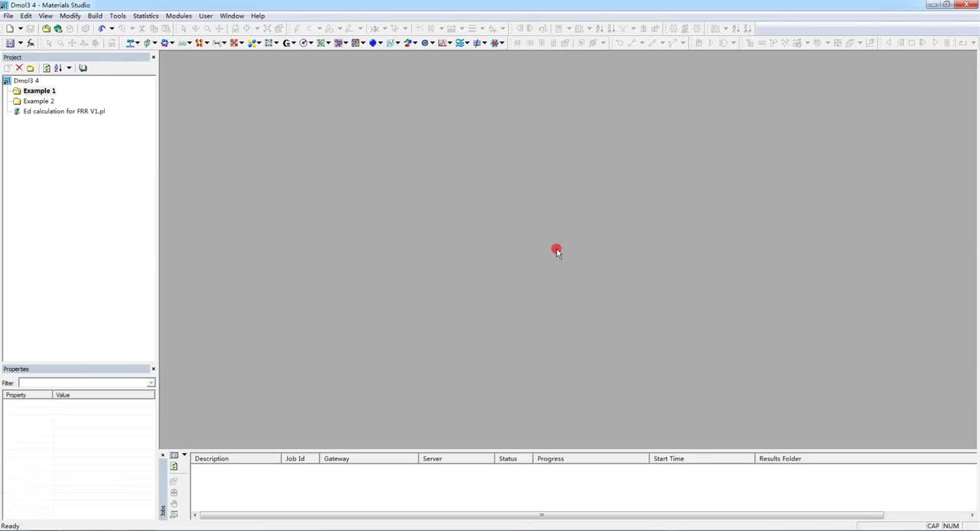The width and height of the screenshot is (980, 531).
Task: Click the green book icon in Project panel
Action: 83,68
